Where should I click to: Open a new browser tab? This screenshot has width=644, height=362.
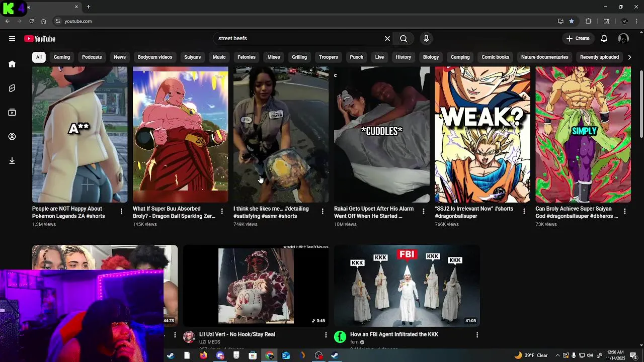click(89, 7)
